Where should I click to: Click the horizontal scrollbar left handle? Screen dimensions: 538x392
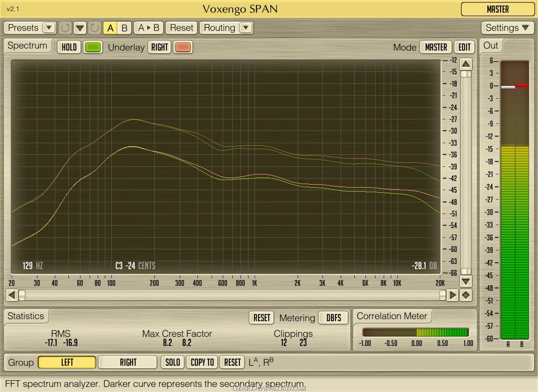[22, 295]
